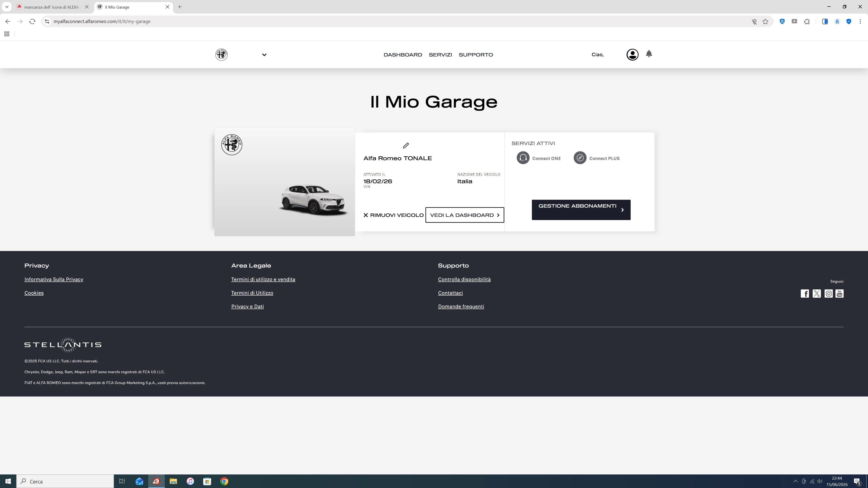Bookmark this page with the star icon
This screenshot has width=868, height=488.
pyautogui.click(x=766, y=21)
